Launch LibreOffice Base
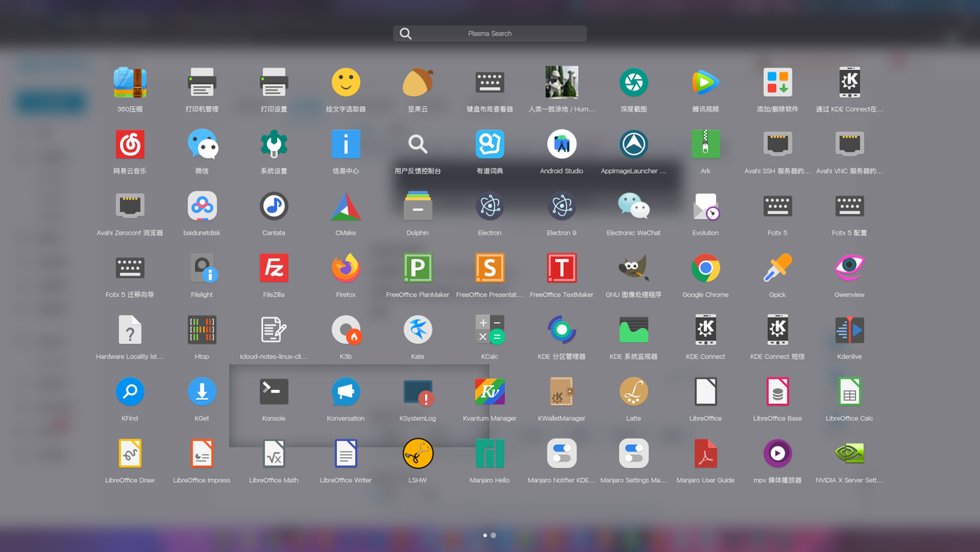 pos(778,392)
